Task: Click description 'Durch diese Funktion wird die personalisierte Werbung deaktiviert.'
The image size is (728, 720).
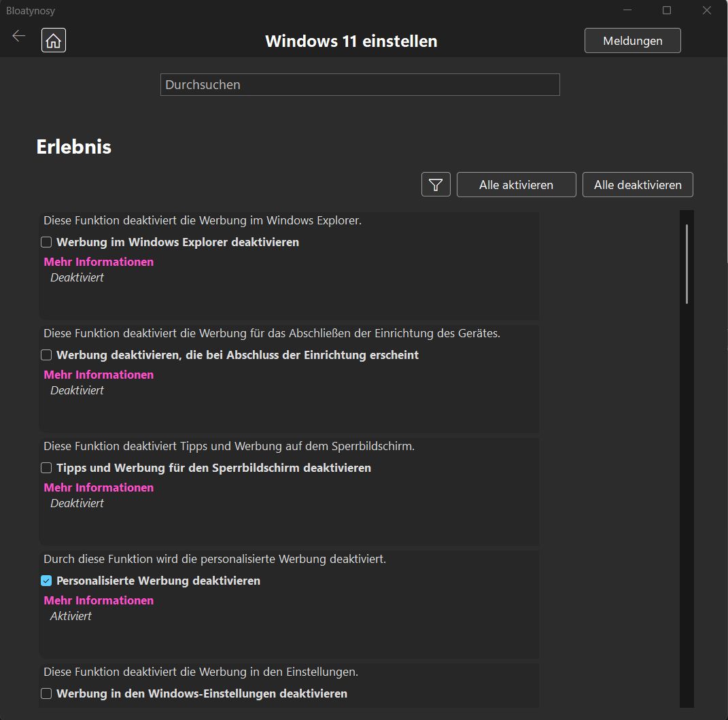Action: [215, 559]
